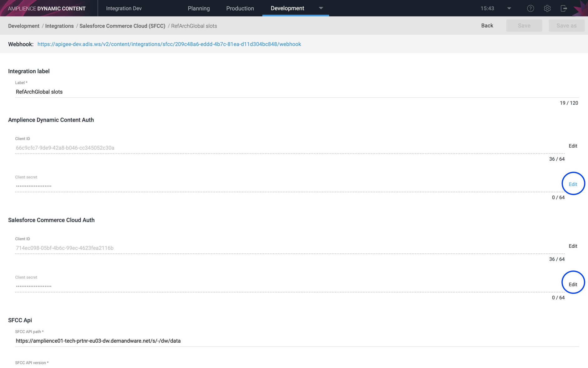
Task: Click the Salesforce Client ID field
Action: 290,248
